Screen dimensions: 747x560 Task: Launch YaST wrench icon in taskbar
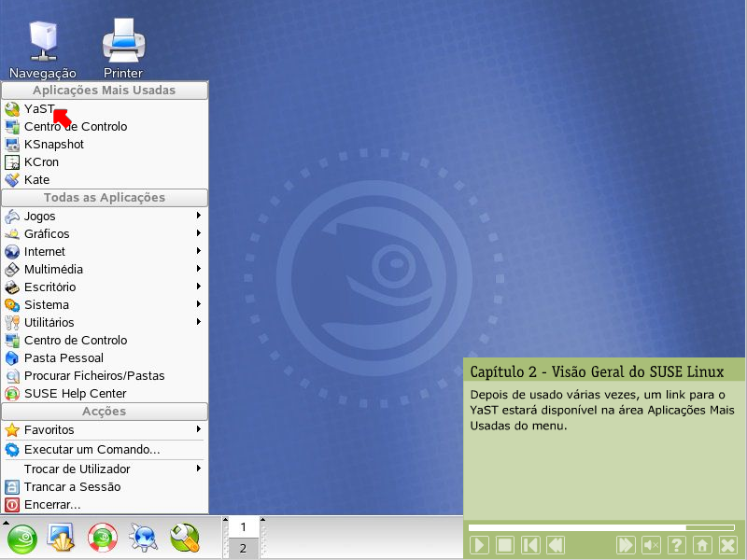[x=184, y=538]
